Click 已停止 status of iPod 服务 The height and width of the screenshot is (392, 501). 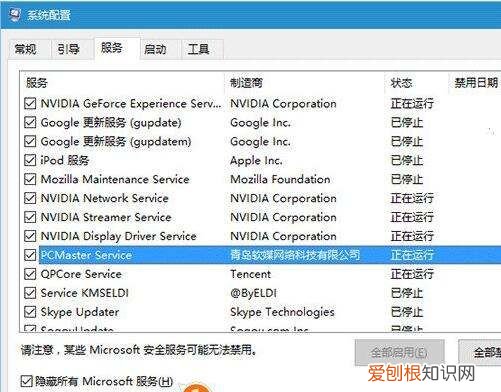click(x=407, y=160)
